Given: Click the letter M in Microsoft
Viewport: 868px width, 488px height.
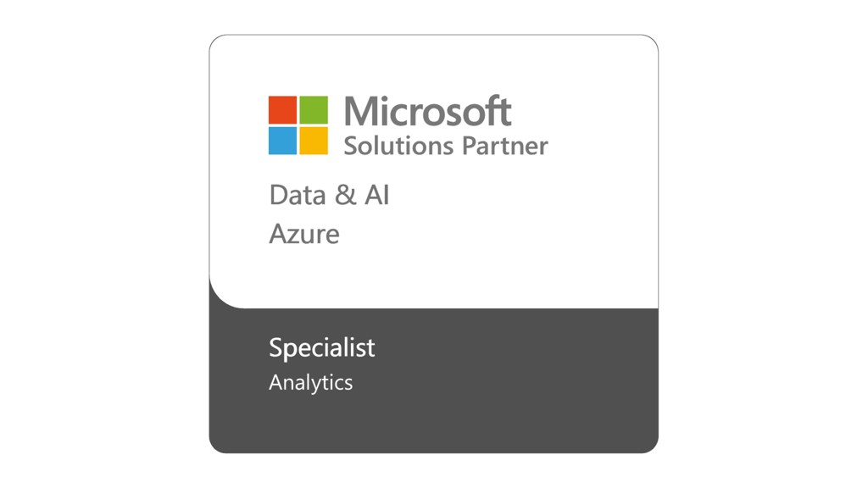Looking at the screenshot, I should pos(359,111).
